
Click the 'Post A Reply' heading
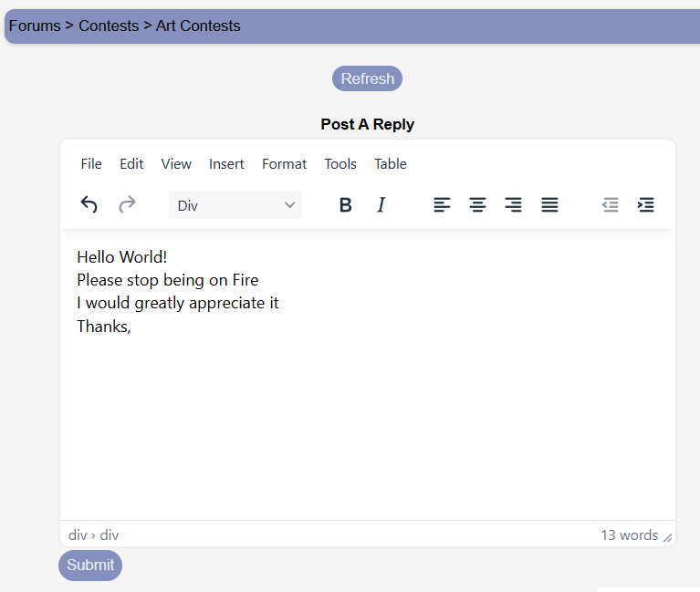click(368, 124)
